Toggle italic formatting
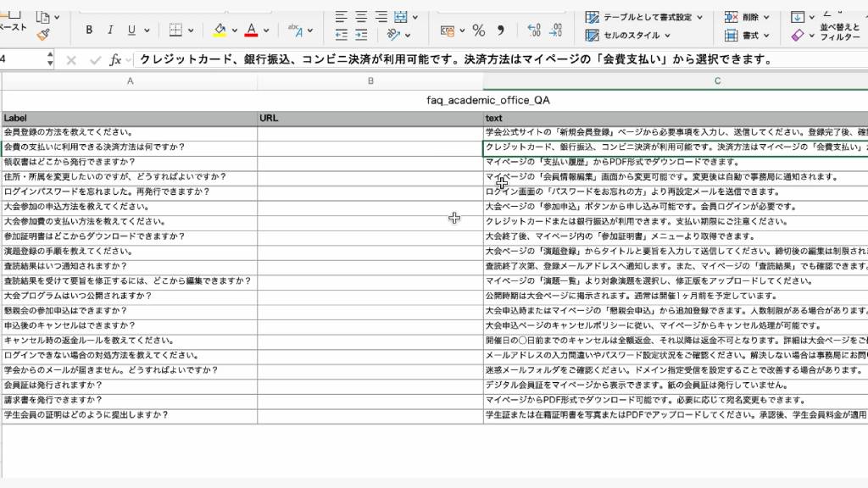868x488 pixels. tap(110, 30)
